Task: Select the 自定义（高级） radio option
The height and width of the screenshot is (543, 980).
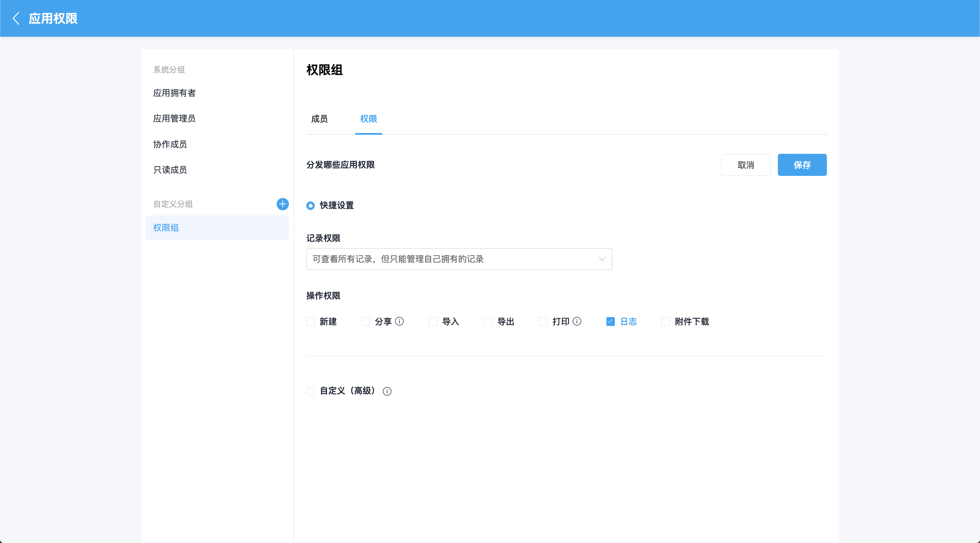Action: coord(310,391)
